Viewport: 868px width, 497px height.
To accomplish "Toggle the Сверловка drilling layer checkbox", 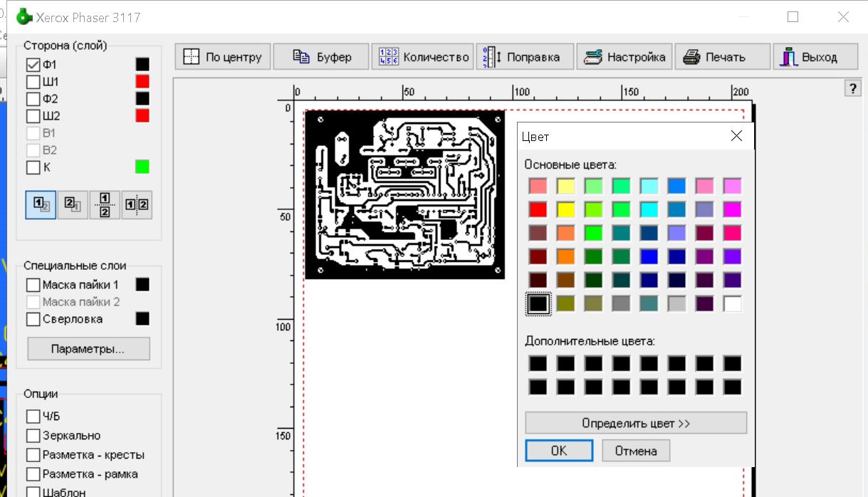I will point(33,319).
